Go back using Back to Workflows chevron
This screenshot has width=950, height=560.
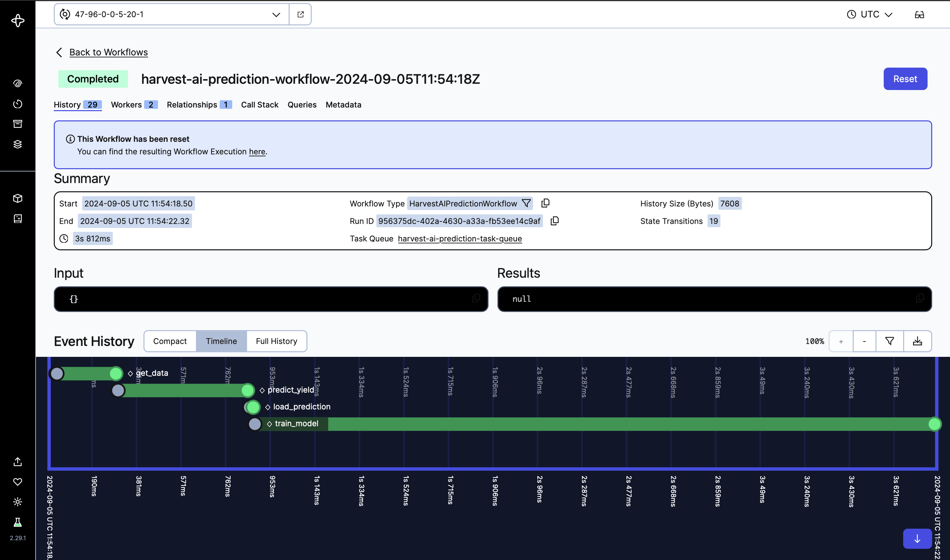59,52
